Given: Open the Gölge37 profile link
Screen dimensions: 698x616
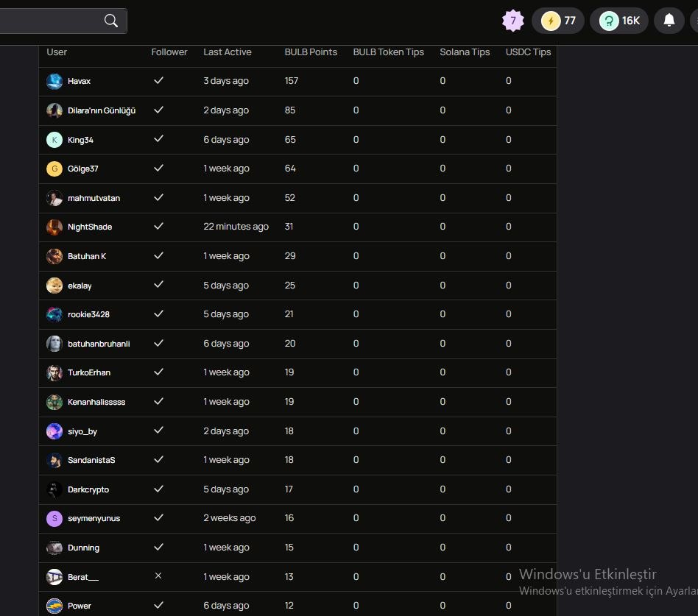Looking at the screenshot, I should tap(82, 169).
